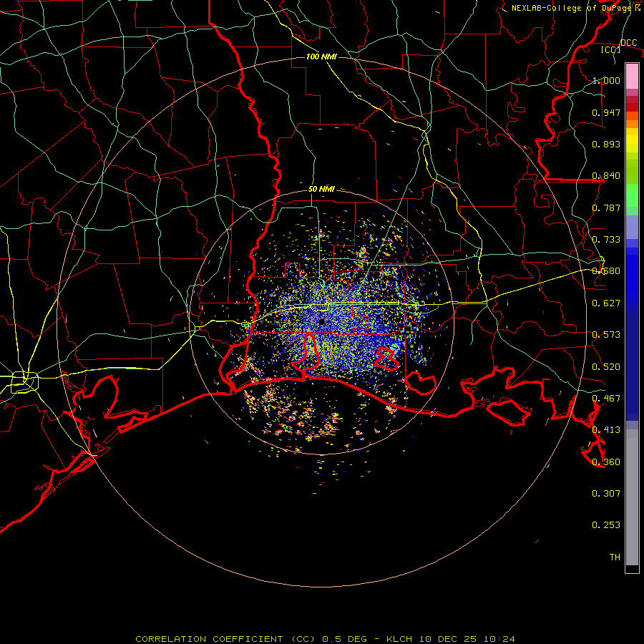Click the 100 NMI range ring label
This screenshot has width=644, height=644.
[x=321, y=57]
